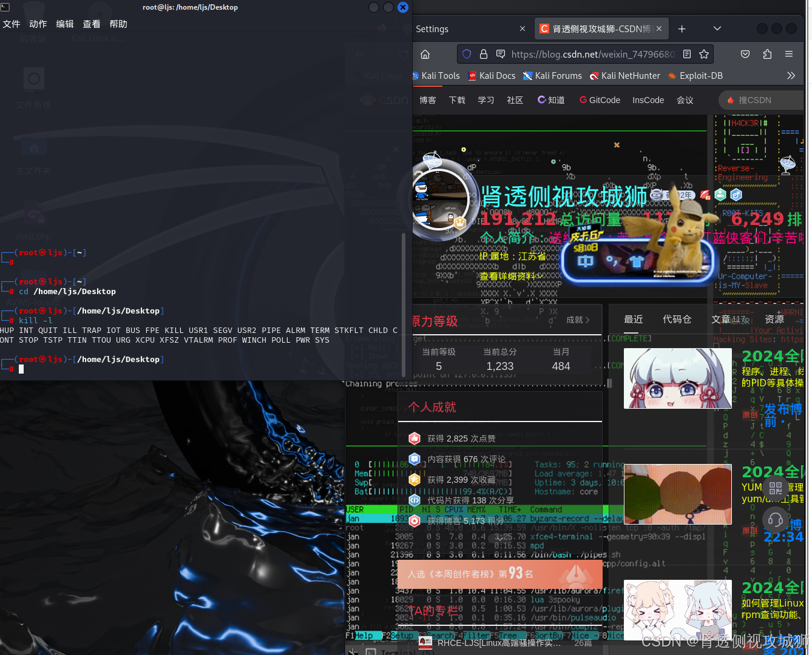Open the Firefox hamburger application menu
The height and width of the screenshot is (655, 812).
point(789,54)
